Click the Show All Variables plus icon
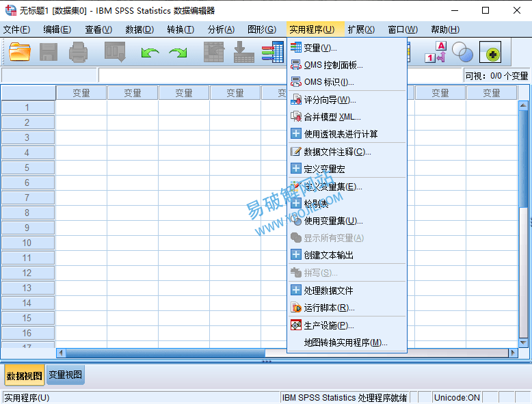 tap(490, 52)
